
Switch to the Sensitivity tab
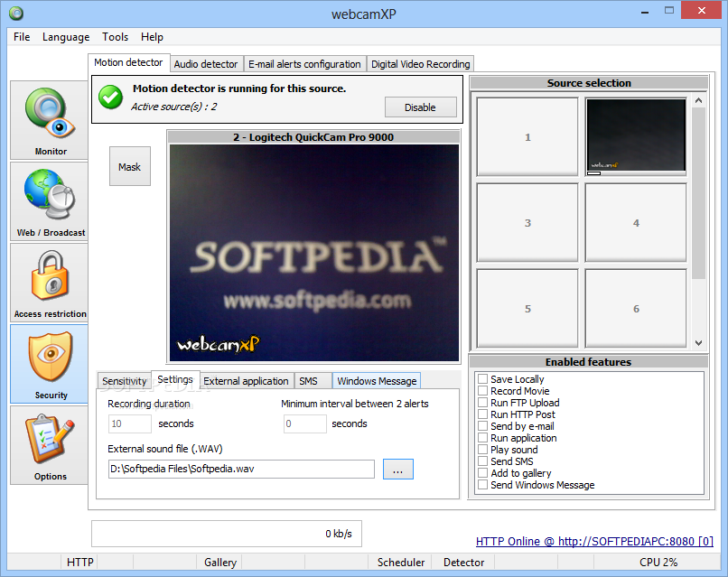point(124,381)
